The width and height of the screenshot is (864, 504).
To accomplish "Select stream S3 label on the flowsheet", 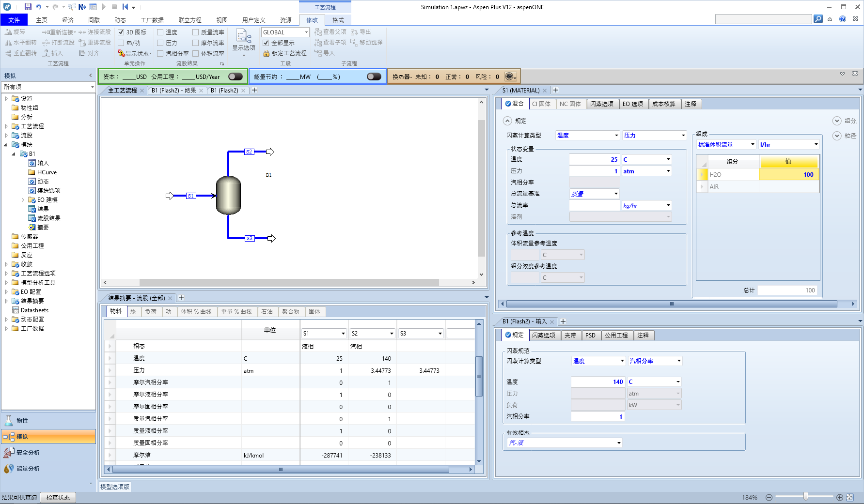I will click(x=249, y=238).
